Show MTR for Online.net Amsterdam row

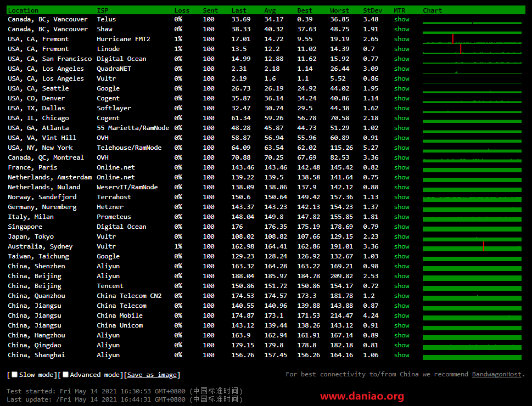402,177
